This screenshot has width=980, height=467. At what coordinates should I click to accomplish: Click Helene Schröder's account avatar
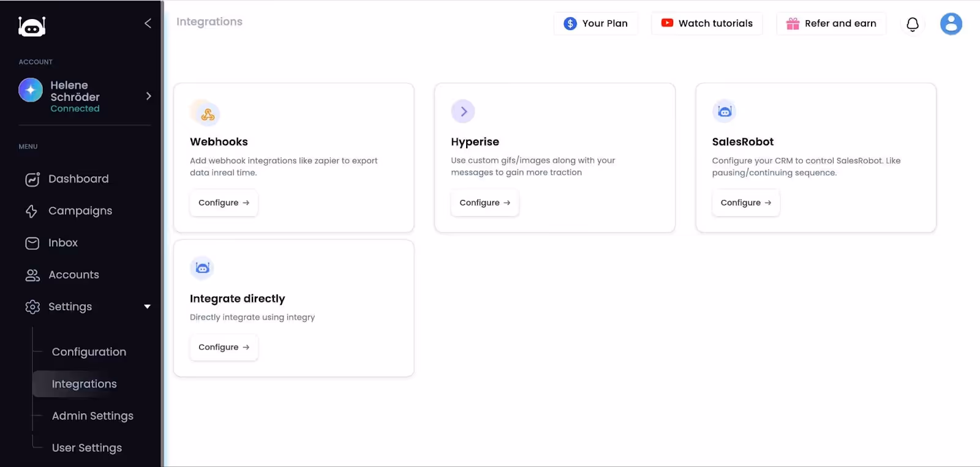pyautogui.click(x=31, y=90)
